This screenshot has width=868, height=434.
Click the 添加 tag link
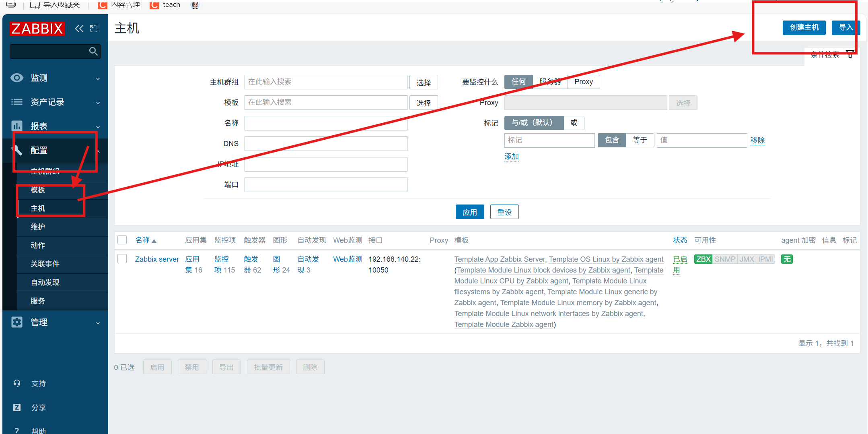pos(512,157)
